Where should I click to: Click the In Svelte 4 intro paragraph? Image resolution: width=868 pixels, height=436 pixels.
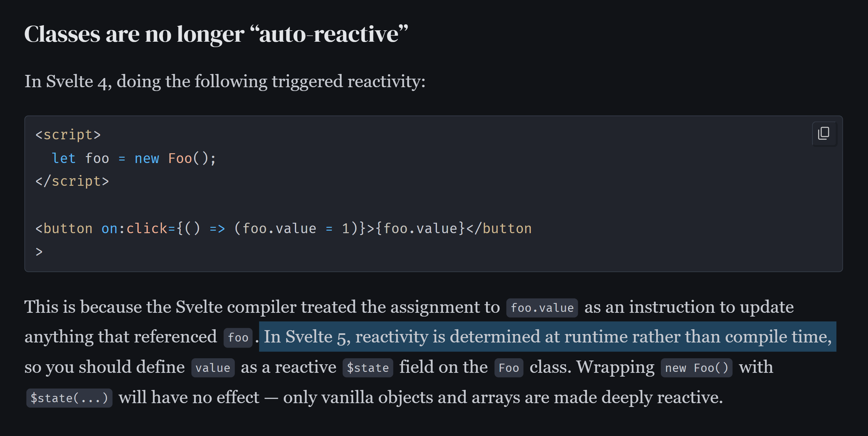225,82
